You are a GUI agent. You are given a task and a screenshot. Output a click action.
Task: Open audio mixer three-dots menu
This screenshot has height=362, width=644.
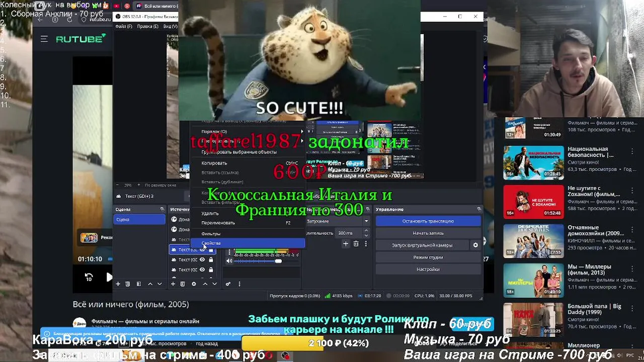tap(239, 284)
